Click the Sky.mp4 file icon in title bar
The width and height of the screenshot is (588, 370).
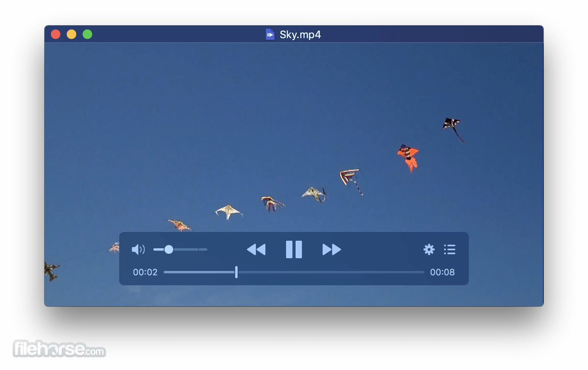coord(270,34)
